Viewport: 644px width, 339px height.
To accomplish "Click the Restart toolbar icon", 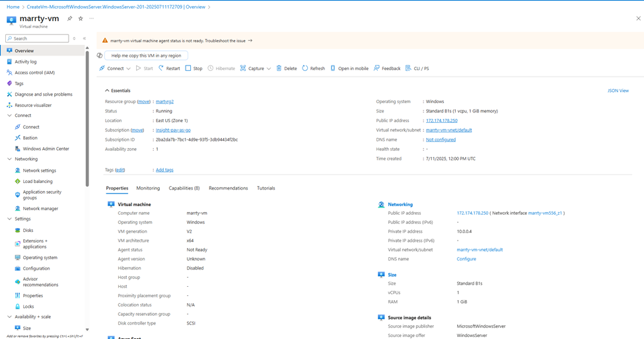I will click(x=161, y=68).
